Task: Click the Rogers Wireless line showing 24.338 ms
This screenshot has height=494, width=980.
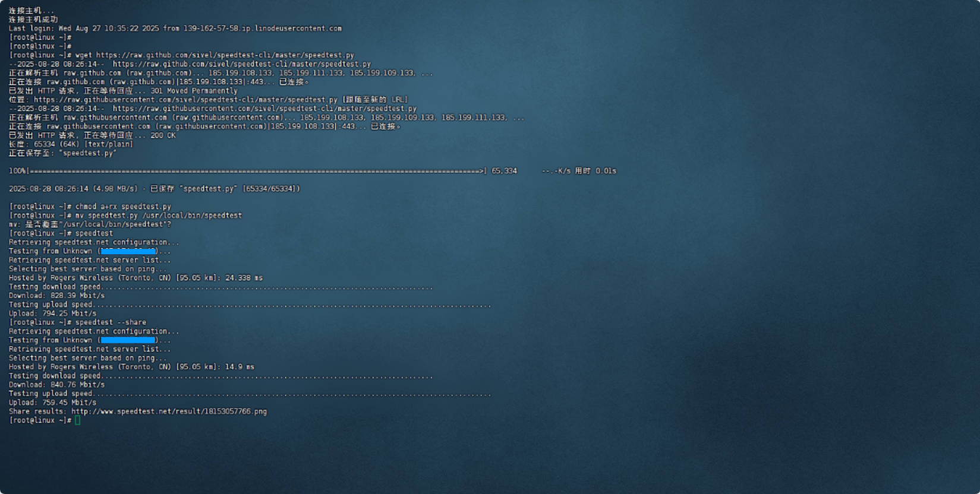Action: tap(136, 278)
